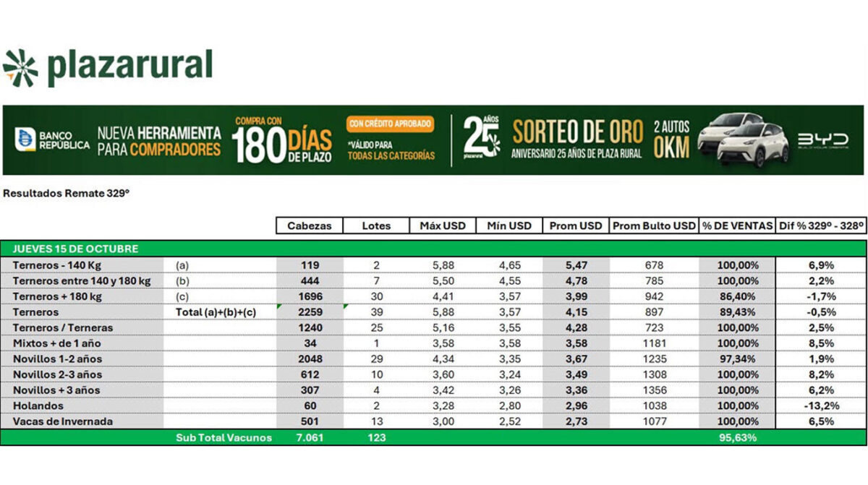
Task: Click the Banco República logo in banner
Action: [x=53, y=140]
